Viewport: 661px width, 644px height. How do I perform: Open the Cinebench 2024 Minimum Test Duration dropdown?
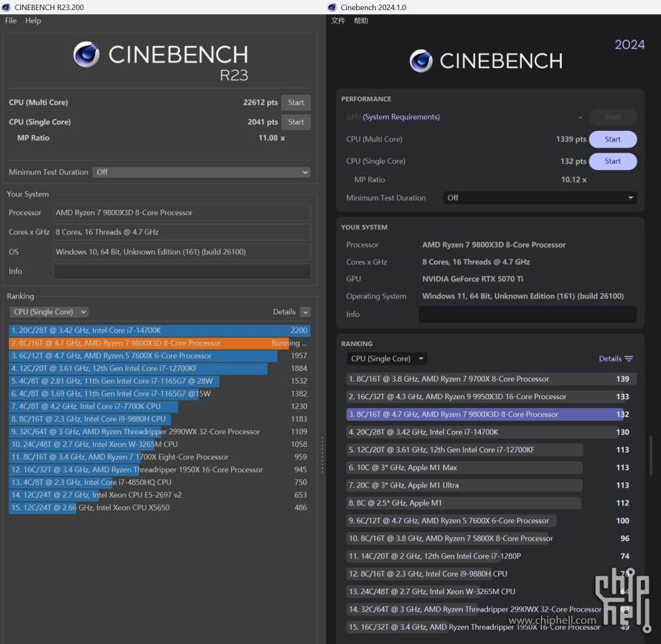[540, 198]
